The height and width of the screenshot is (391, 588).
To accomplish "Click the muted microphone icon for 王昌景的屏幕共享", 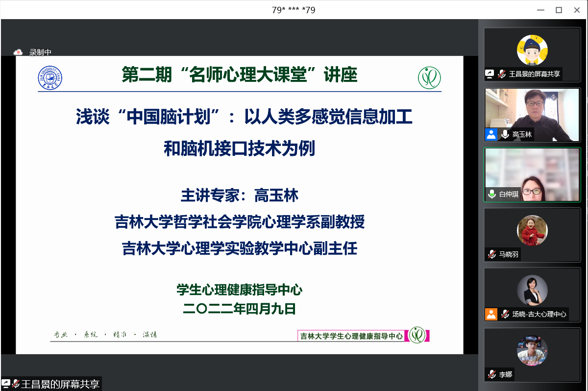I will 502,74.
